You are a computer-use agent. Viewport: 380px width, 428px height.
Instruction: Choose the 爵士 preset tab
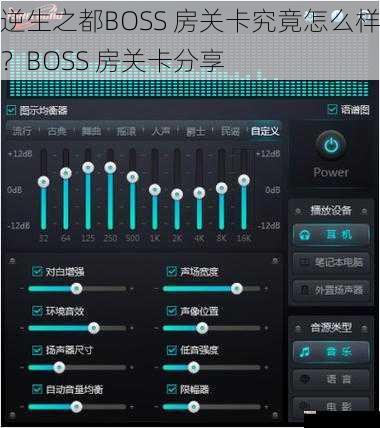click(x=195, y=131)
